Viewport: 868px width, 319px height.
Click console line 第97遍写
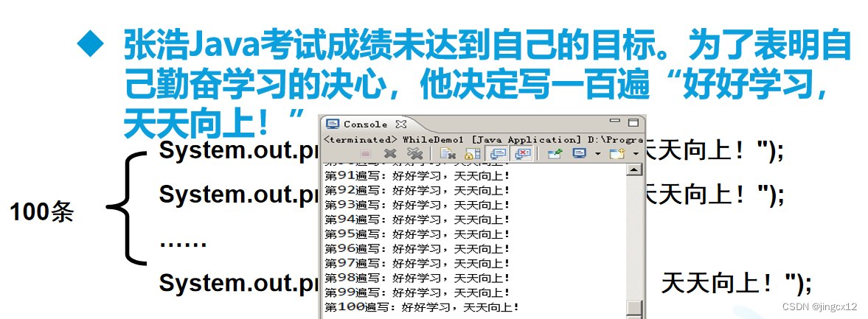[x=416, y=263]
